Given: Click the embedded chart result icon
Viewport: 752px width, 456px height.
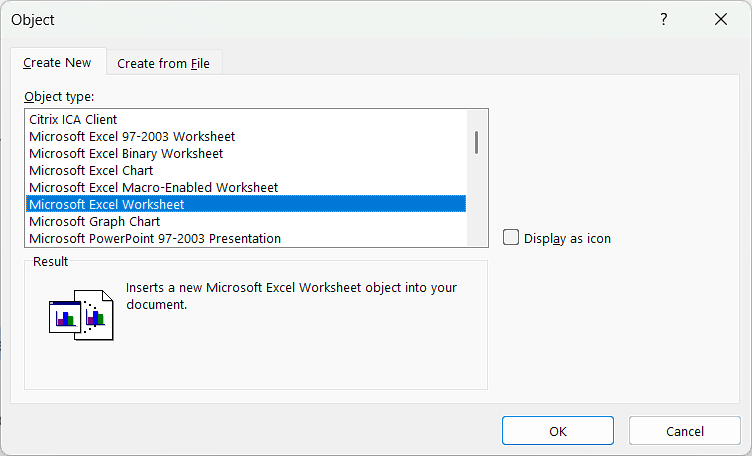Looking at the screenshot, I should click(x=81, y=315).
